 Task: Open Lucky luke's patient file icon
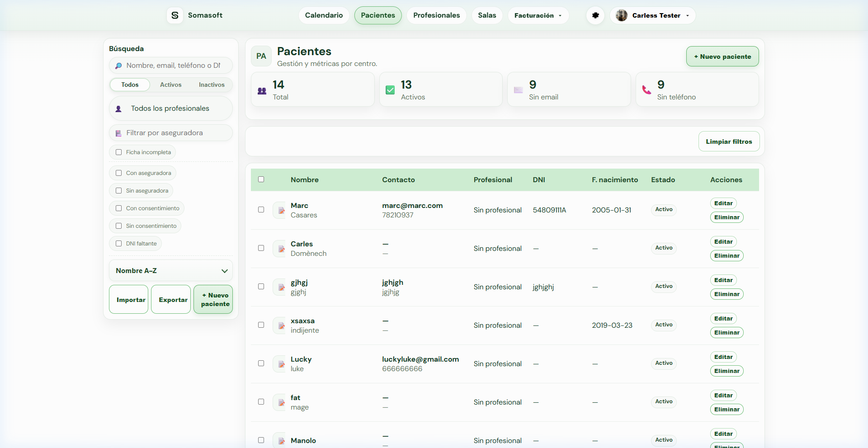pos(281,364)
